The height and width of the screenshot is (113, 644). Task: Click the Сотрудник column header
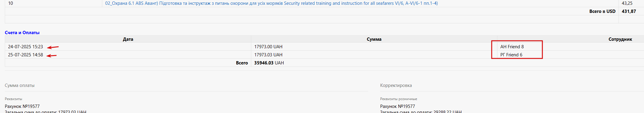(620, 39)
